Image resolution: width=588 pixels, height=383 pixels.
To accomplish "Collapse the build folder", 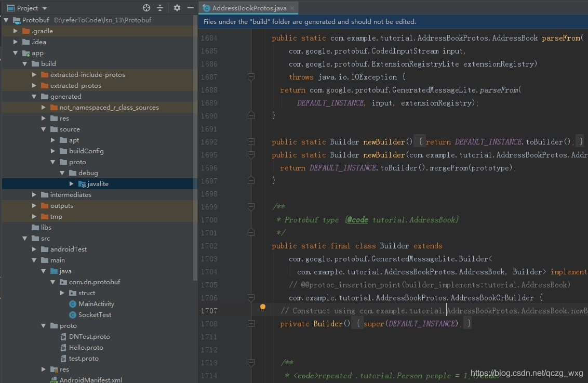I will [25, 64].
